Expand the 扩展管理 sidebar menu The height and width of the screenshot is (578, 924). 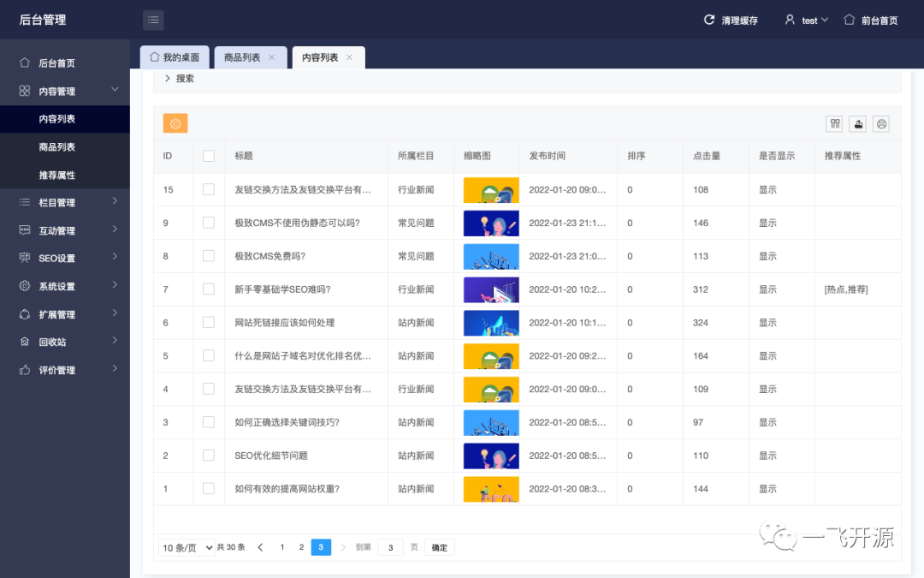pyautogui.click(x=115, y=313)
